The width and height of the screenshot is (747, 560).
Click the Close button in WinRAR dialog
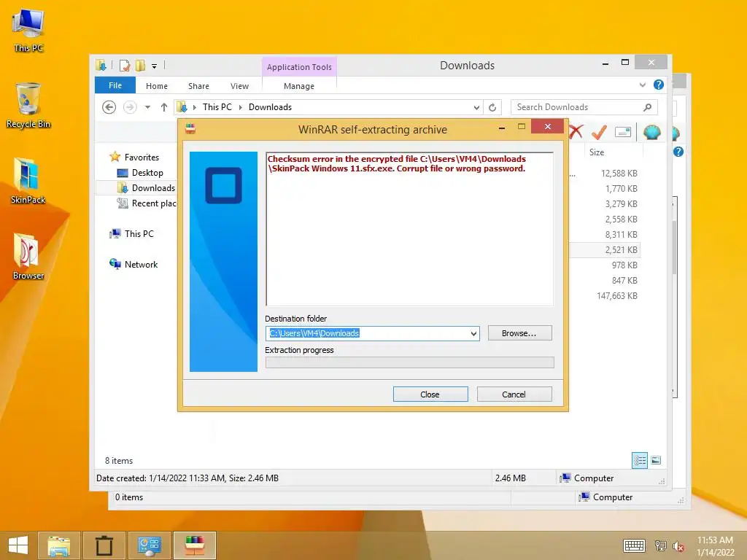click(430, 394)
